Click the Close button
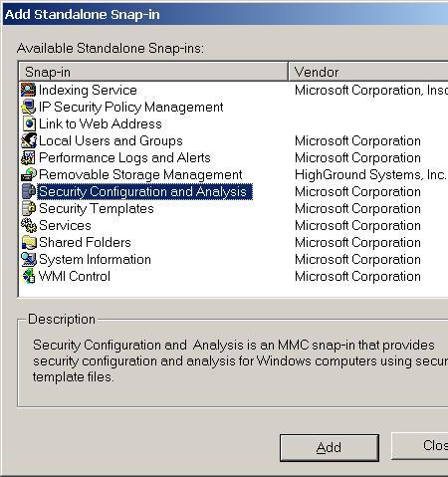This screenshot has height=477, width=448. pos(420,446)
